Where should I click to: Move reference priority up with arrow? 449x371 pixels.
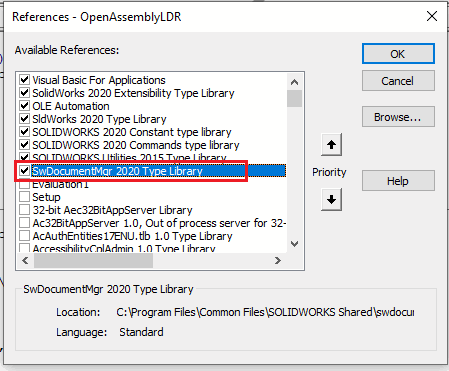click(331, 145)
